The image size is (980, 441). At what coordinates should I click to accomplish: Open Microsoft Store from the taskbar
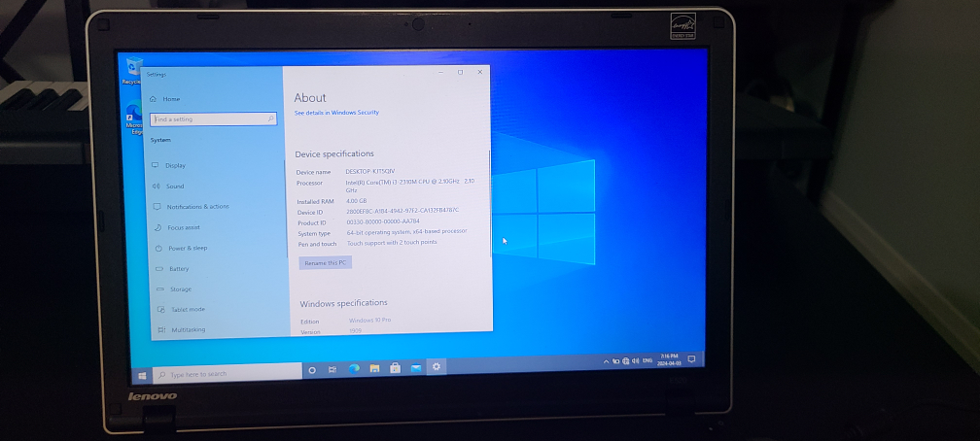(x=395, y=367)
